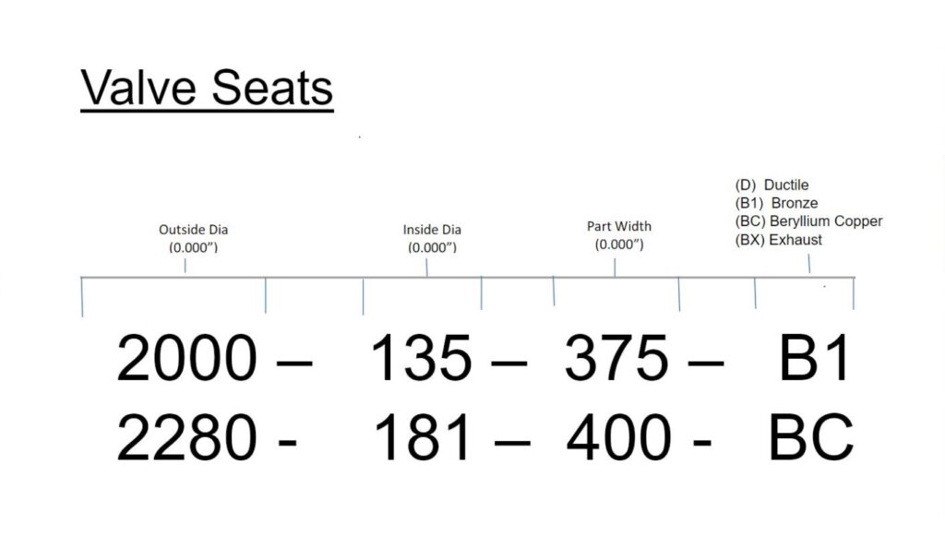Select the 181 inside diameter value

click(x=421, y=438)
